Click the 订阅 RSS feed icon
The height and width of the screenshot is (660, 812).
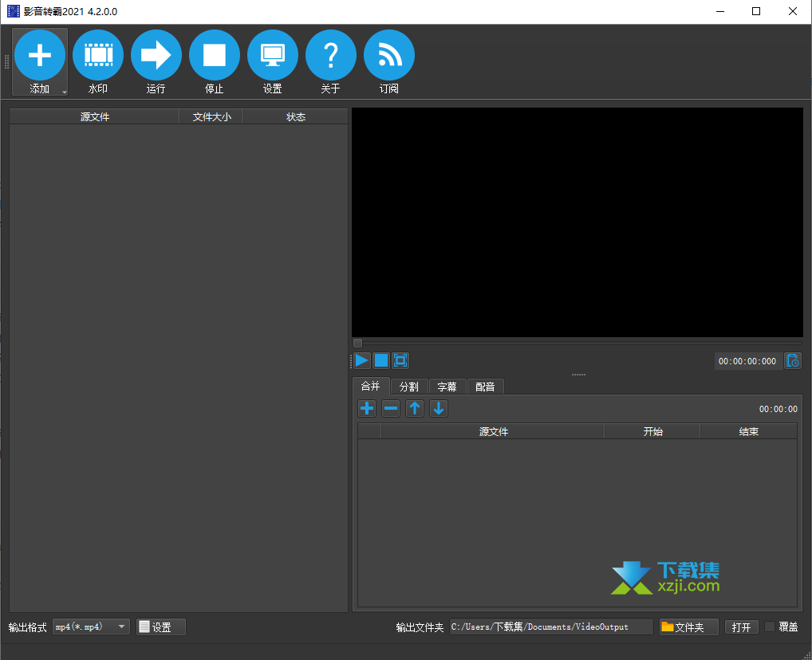pyautogui.click(x=389, y=55)
